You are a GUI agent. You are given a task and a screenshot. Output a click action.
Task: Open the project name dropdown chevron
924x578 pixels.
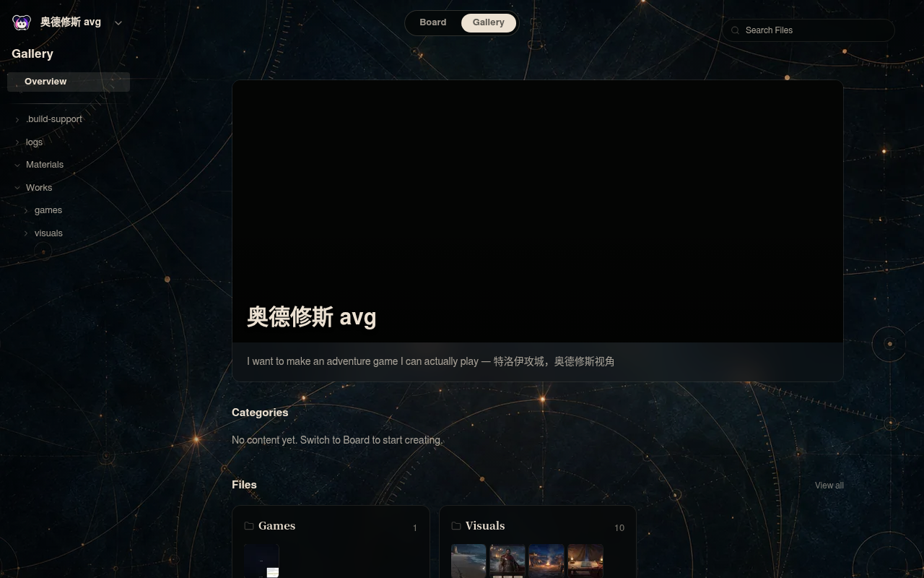coord(118,23)
